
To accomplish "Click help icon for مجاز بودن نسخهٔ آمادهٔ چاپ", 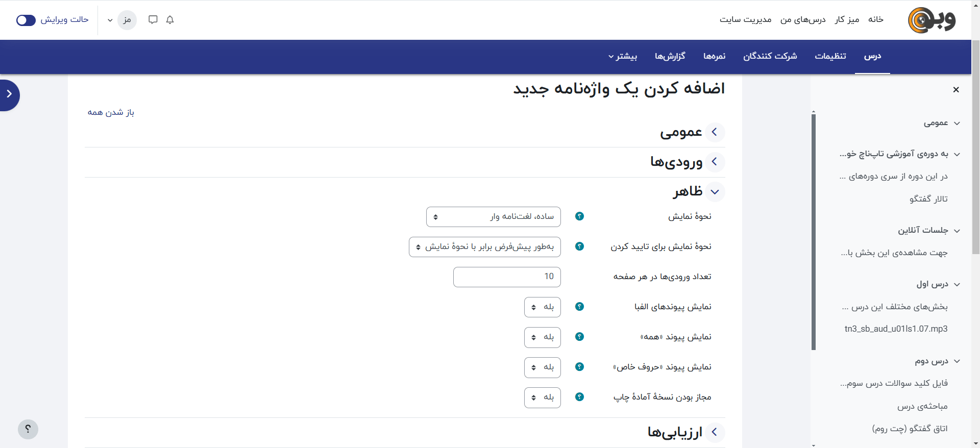I will click(579, 397).
